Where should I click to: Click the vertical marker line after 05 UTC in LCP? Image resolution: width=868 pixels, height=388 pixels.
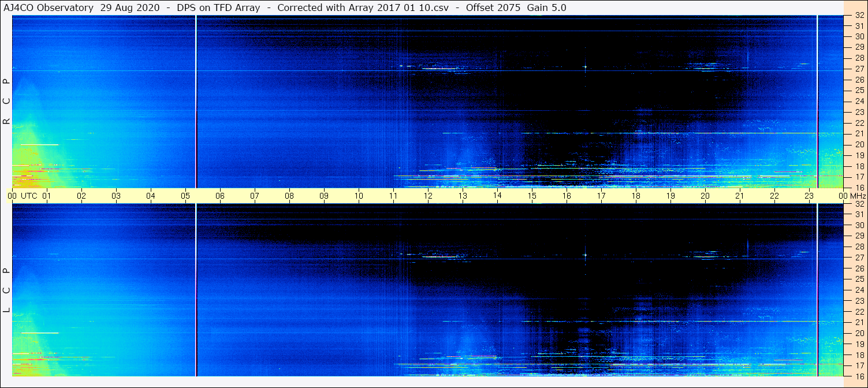click(x=196, y=290)
